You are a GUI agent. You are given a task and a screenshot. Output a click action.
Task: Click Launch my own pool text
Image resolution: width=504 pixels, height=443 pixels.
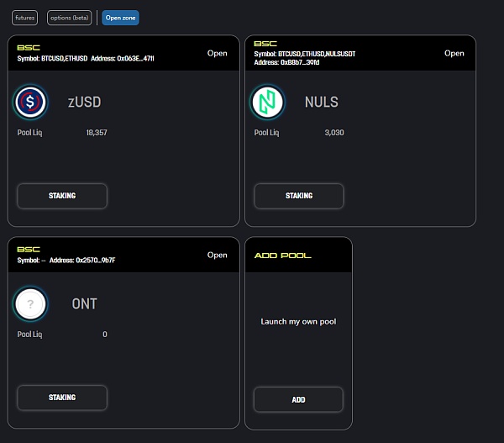tap(298, 321)
